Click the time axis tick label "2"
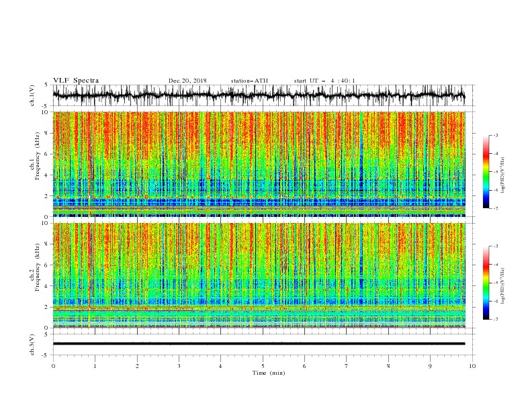 137,366
